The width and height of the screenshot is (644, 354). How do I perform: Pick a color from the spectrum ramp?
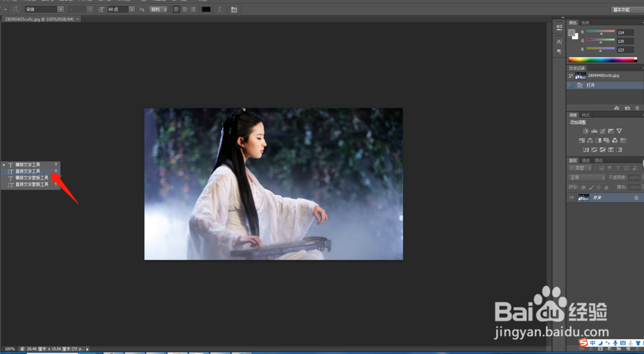click(x=601, y=60)
